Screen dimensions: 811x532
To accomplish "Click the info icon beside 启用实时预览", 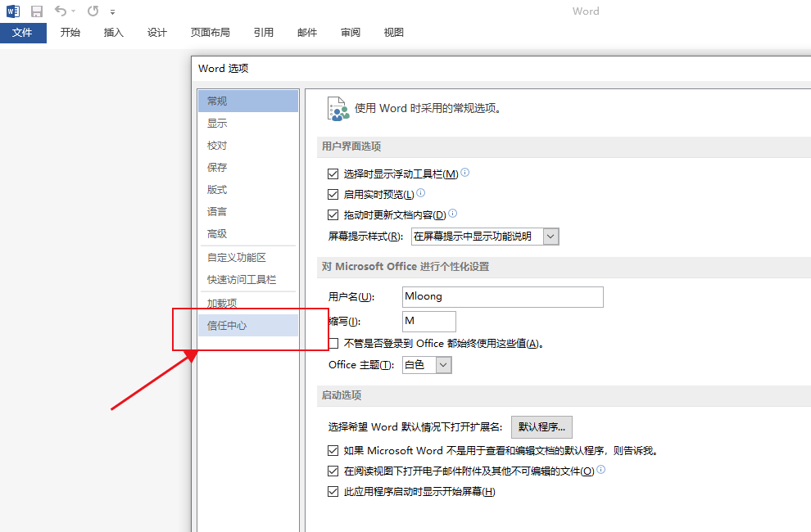I will (x=420, y=192).
